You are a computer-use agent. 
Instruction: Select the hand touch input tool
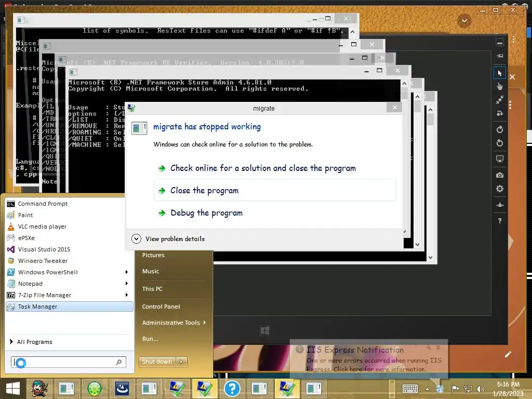[499, 86]
